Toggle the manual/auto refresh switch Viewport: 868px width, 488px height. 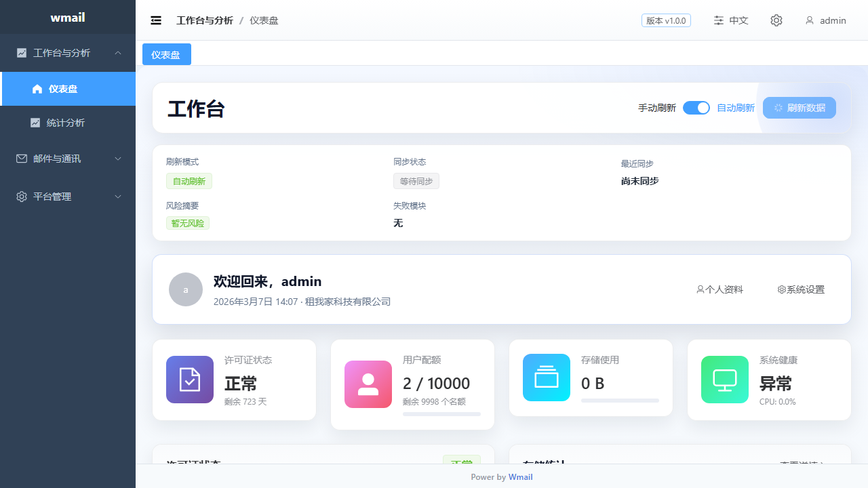point(696,108)
